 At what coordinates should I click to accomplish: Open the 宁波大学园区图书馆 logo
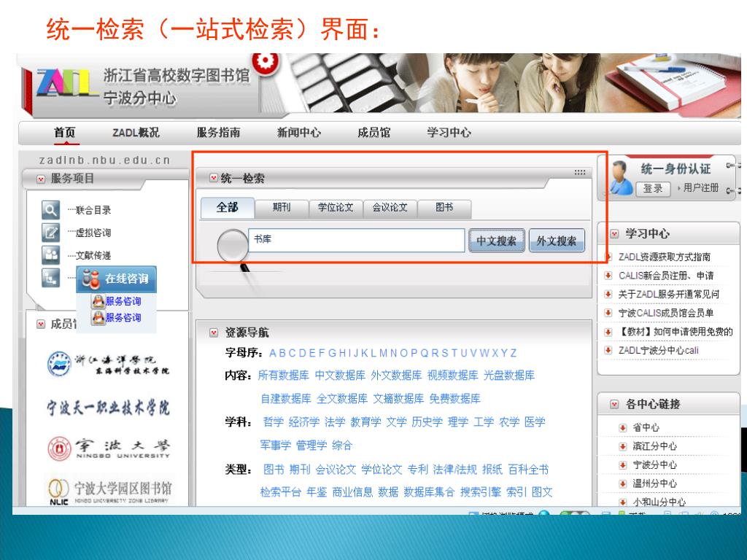point(109,491)
